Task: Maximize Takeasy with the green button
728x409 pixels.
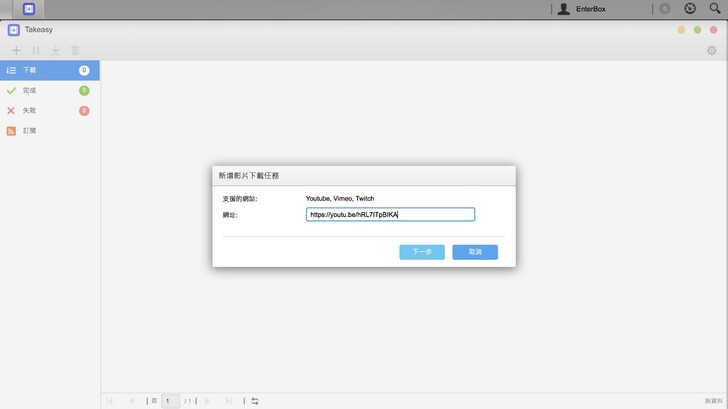Action: (697, 30)
